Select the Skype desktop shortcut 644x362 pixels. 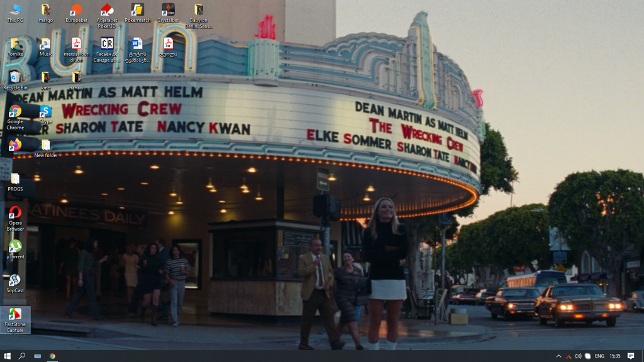[x=45, y=114]
